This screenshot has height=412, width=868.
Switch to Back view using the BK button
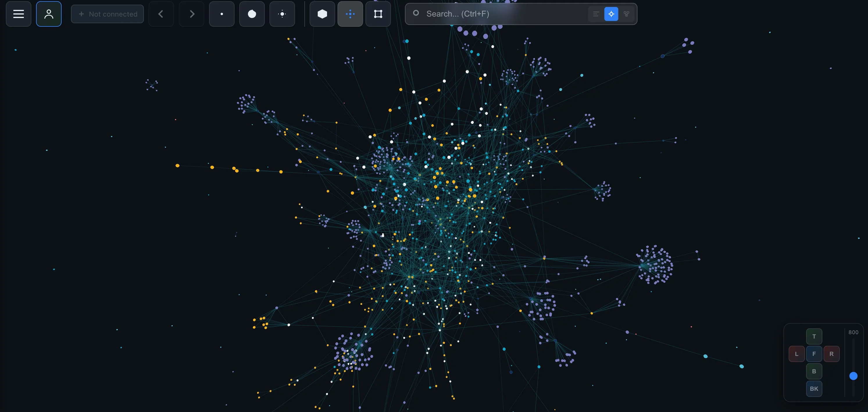(814, 388)
